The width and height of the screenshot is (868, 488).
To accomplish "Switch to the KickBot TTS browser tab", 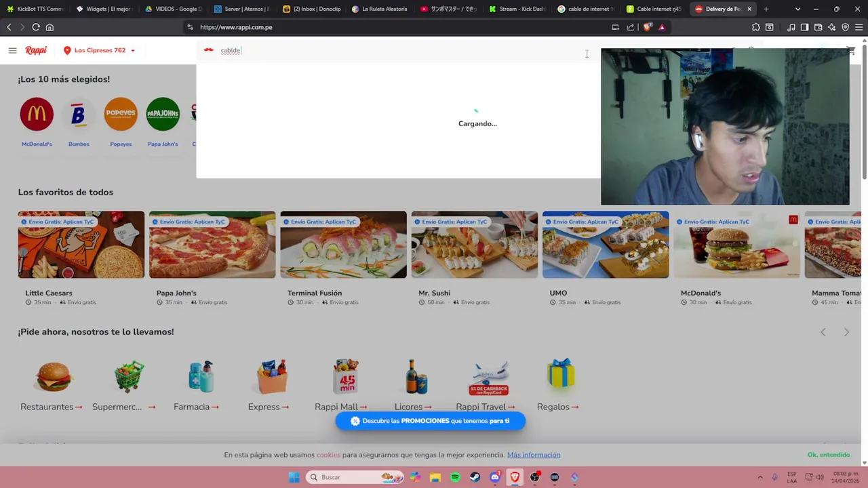I will (x=35, y=9).
